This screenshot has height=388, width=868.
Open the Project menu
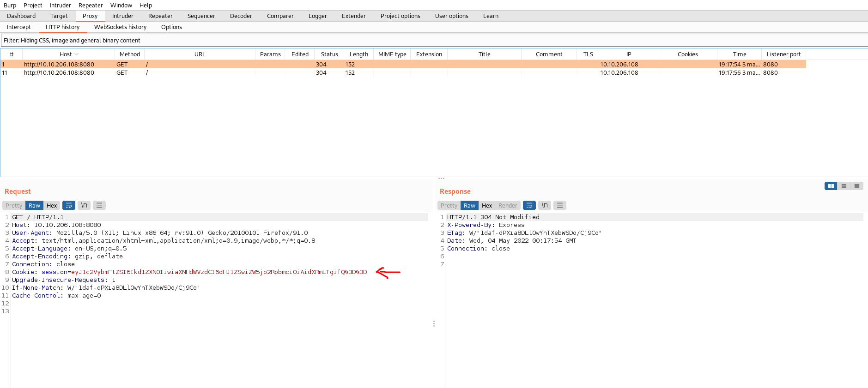coord(33,5)
